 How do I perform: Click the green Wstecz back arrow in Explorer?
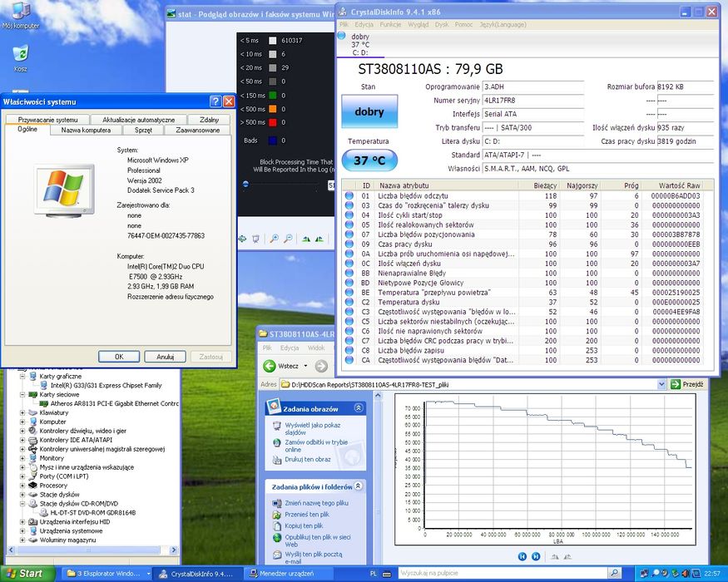(270, 366)
